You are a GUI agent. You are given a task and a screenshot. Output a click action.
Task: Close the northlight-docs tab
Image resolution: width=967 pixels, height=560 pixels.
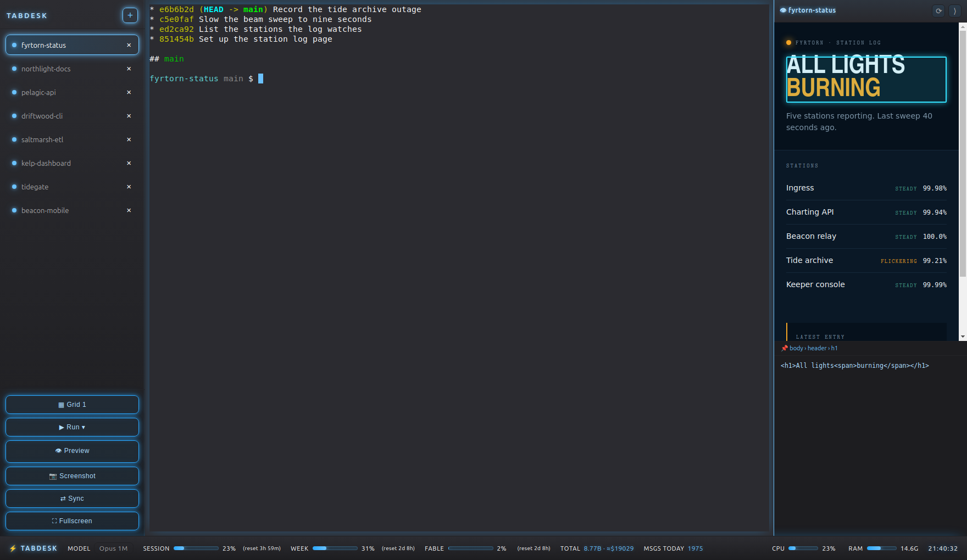click(x=129, y=69)
